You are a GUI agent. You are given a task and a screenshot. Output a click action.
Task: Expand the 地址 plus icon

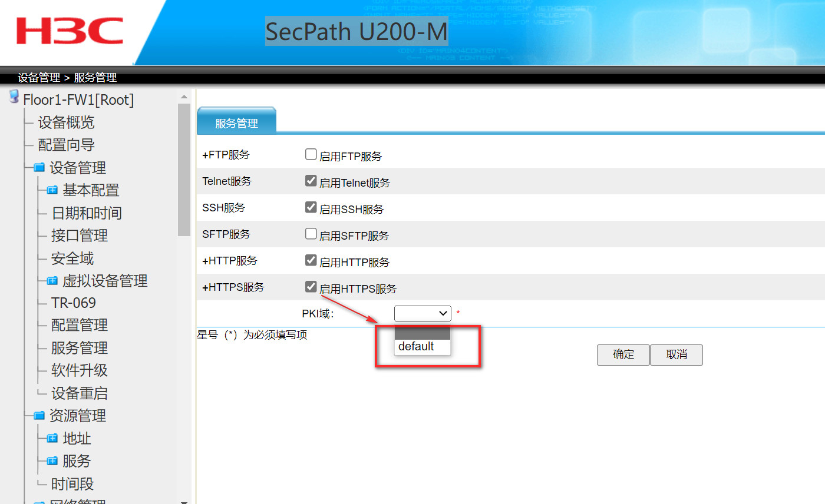click(x=52, y=439)
